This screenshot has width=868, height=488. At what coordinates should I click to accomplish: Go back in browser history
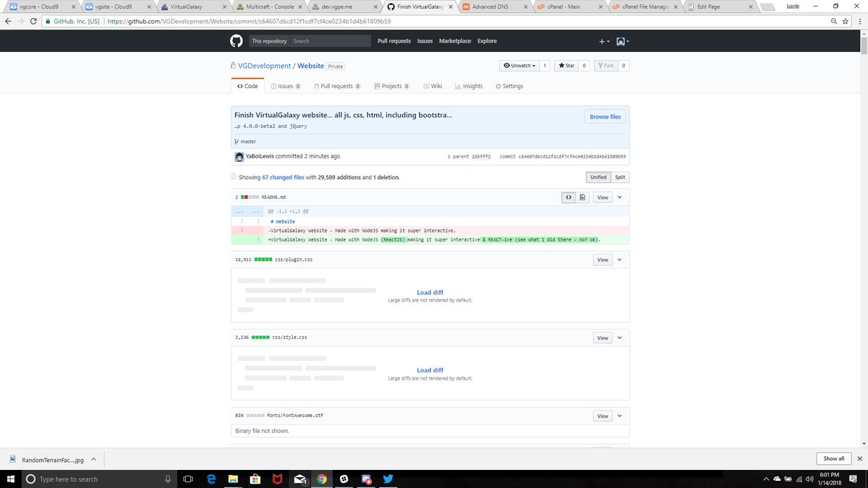tap(8, 21)
